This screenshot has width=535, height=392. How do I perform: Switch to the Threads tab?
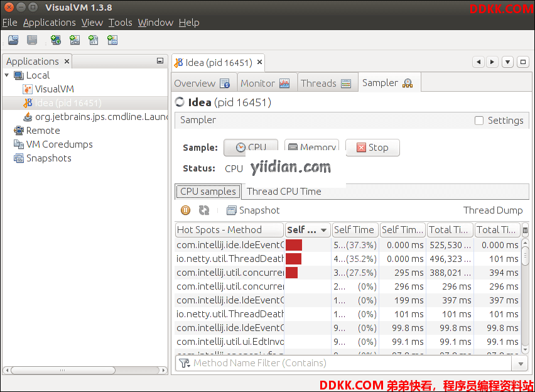coord(328,84)
